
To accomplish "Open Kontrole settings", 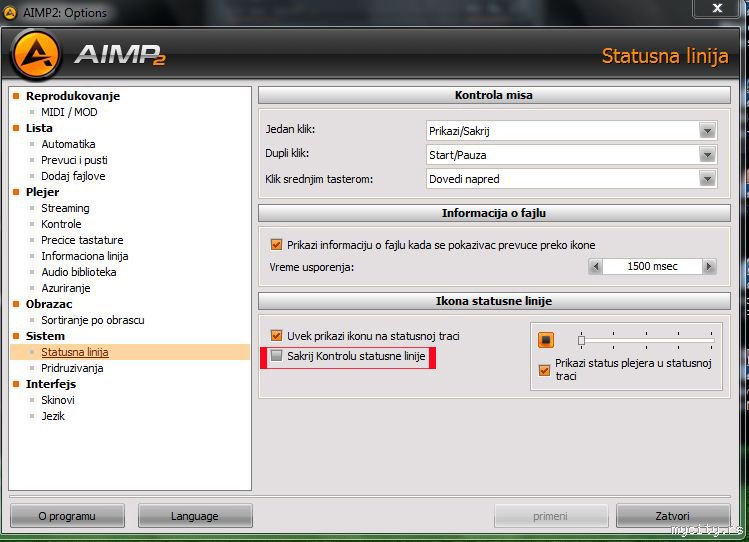I will [61, 224].
